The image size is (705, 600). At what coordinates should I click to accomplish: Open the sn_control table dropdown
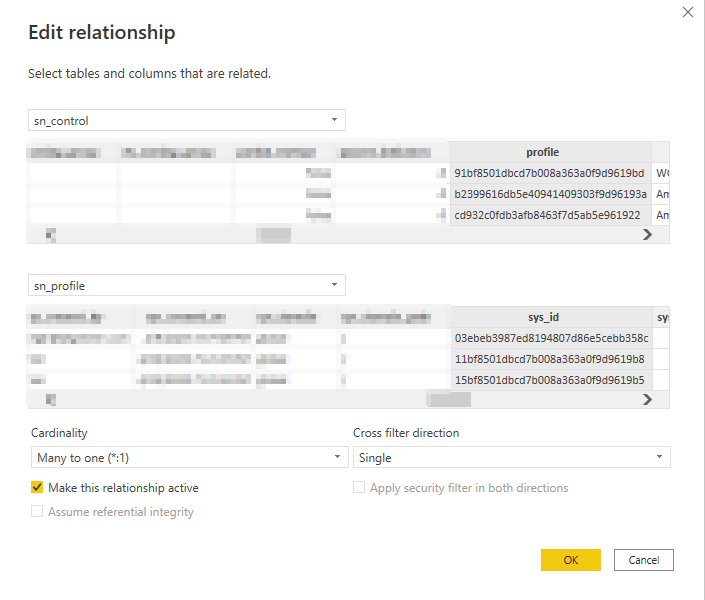point(187,120)
